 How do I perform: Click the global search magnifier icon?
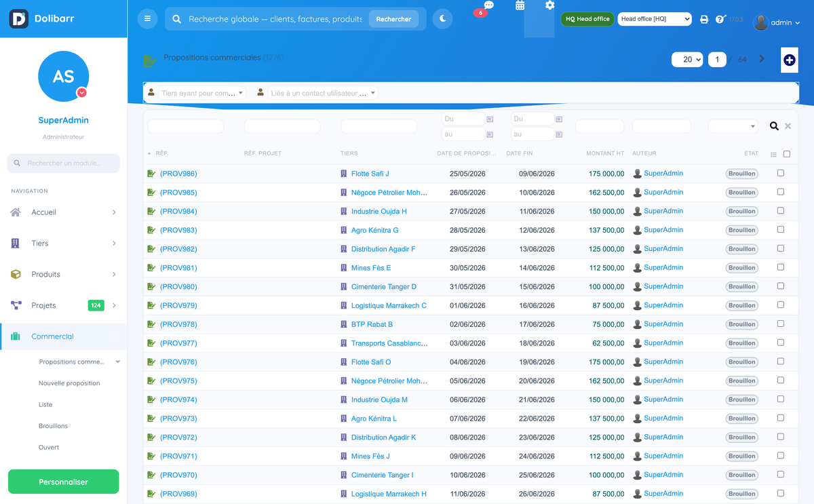click(x=176, y=19)
